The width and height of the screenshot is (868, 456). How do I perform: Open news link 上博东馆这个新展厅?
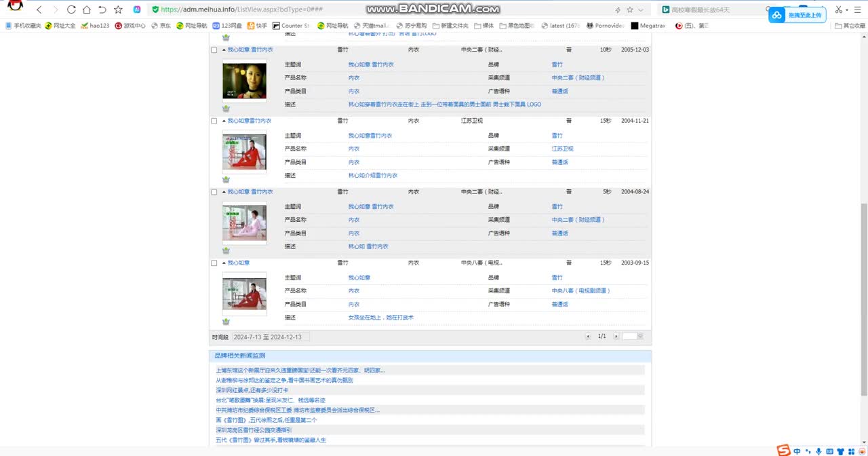(300, 370)
